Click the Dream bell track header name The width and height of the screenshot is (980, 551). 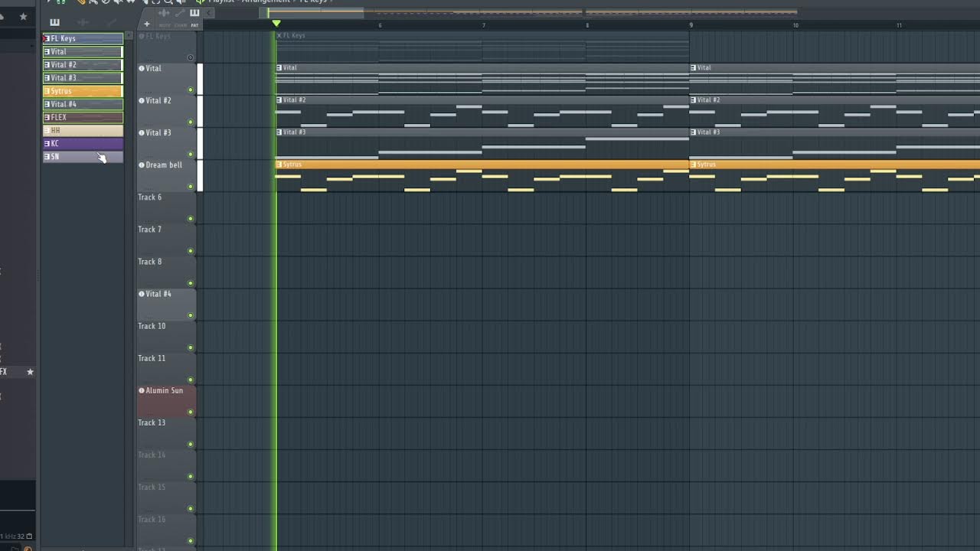coord(164,165)
